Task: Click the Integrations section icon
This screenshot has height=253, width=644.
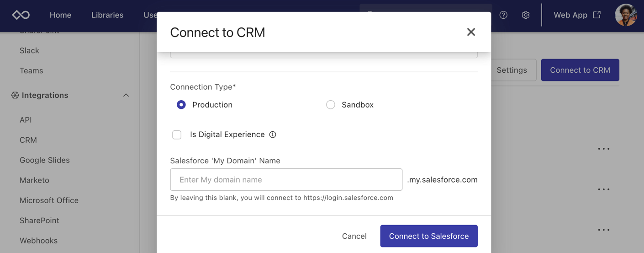Action: click(15, 95)
